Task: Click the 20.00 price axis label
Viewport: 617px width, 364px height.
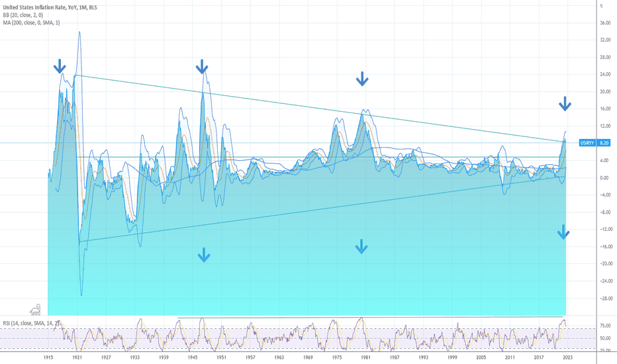Action: 605,91
